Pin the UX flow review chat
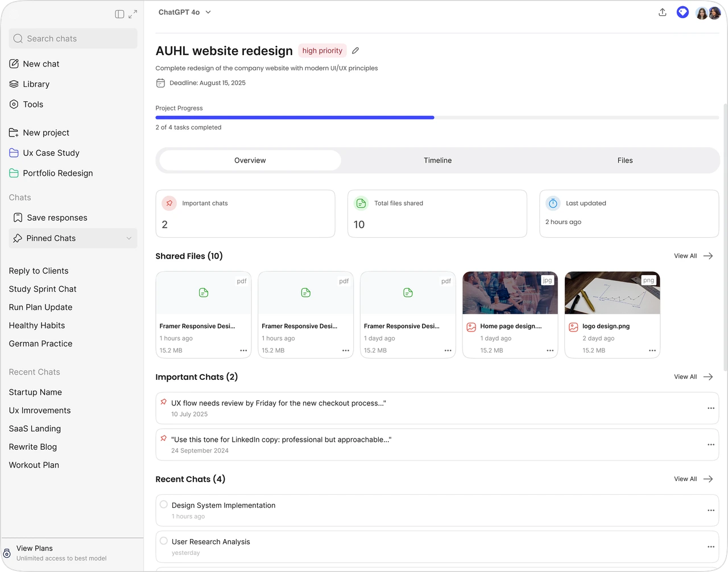The height and width of the screenshot is (572, 728). click(164, 403)
